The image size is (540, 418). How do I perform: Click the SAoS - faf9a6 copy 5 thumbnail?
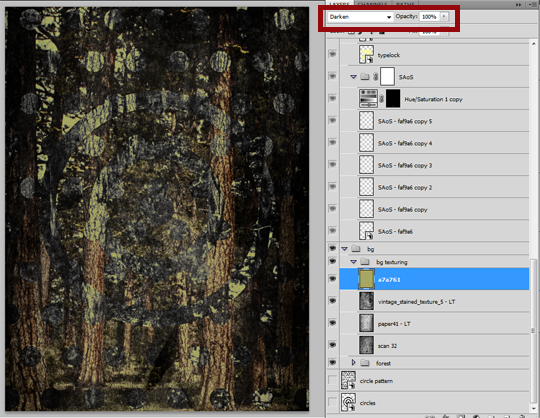point(366,121)
